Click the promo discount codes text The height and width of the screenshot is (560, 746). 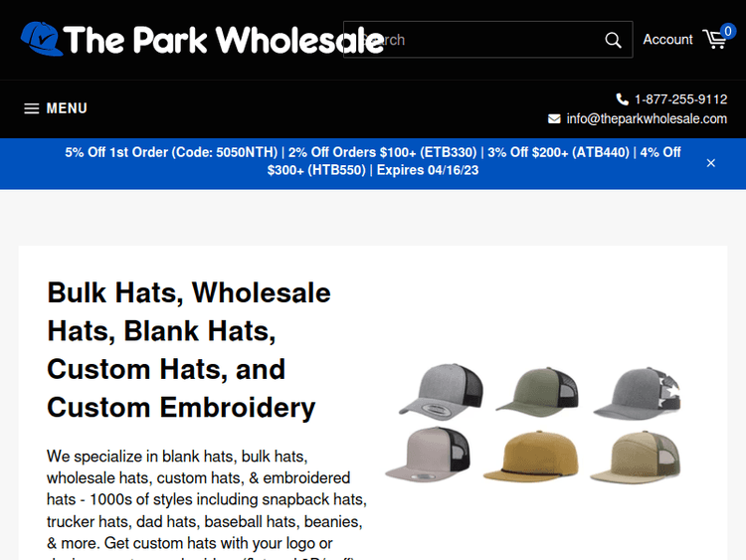[x=373, y=161]
